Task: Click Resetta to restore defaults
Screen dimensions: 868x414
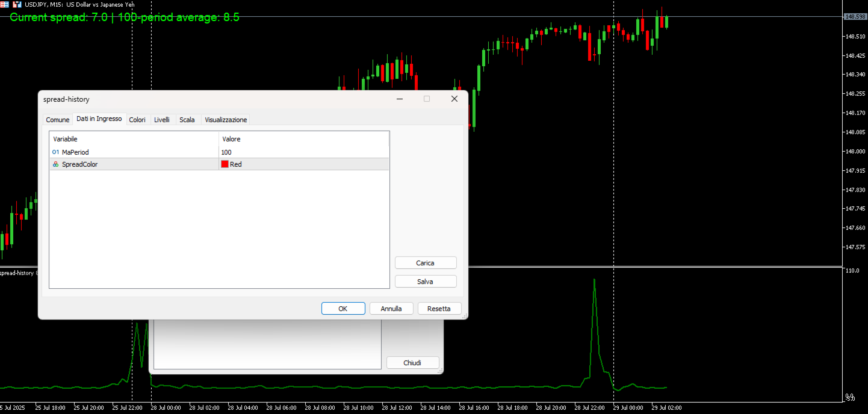Action: click(x=439, y=309)
